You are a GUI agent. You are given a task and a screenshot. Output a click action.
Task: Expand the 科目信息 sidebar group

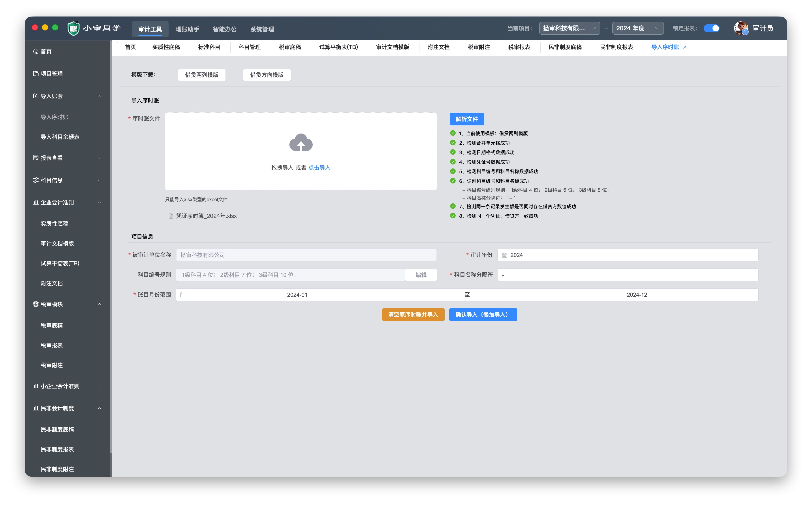(x=100, y=180)
